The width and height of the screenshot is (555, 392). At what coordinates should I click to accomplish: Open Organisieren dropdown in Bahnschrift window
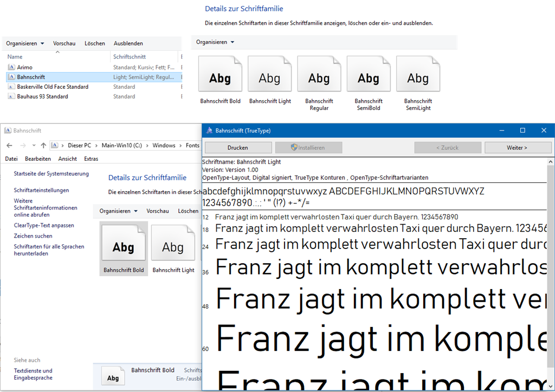click(x=118, y=211)
